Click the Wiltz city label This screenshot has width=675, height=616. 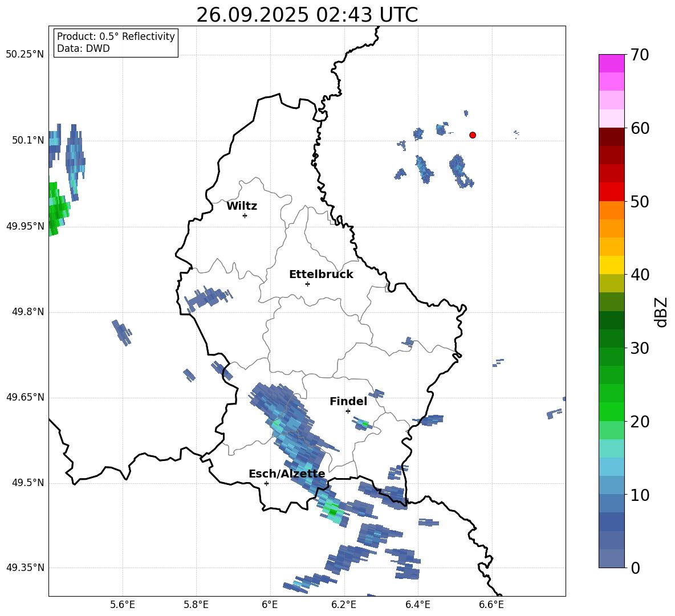242,206
